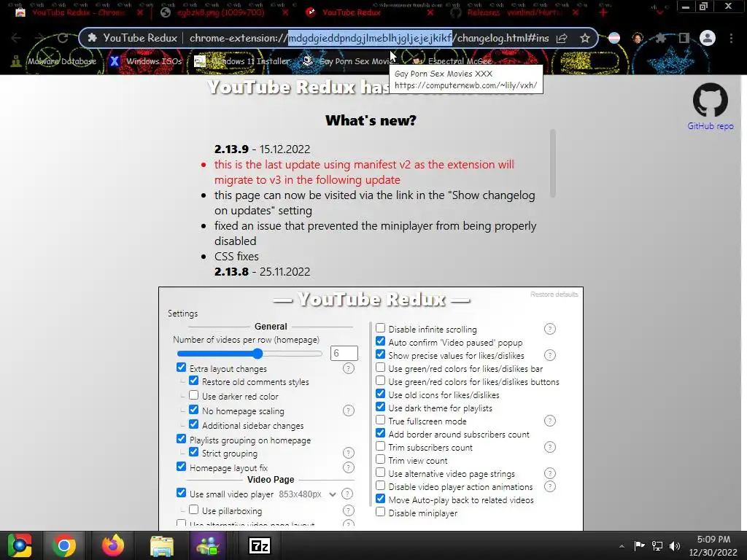
Task: Click the settings panel vertical scrollbar
Action: click(371, 414)
